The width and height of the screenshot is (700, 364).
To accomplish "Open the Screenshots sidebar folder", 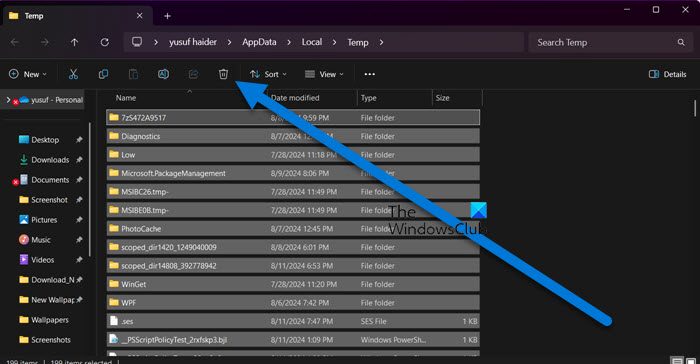I will pos(45,340).
